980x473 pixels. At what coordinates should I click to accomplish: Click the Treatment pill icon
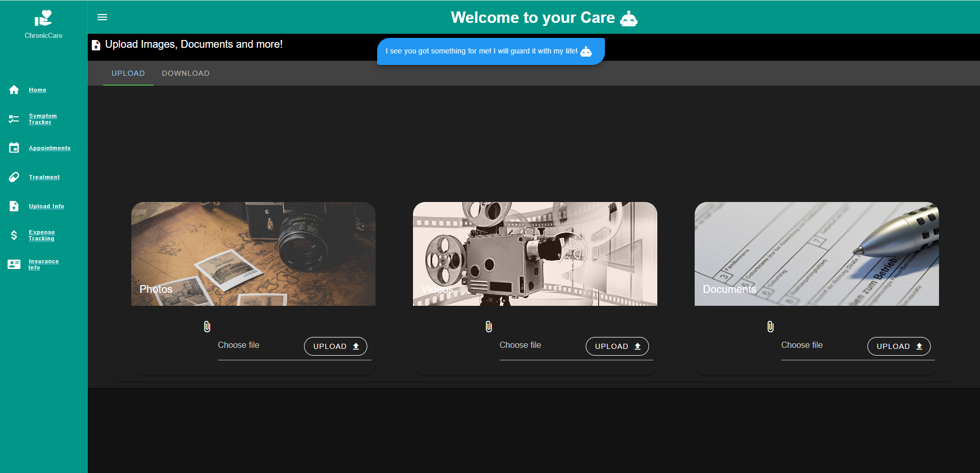(14, 177)
